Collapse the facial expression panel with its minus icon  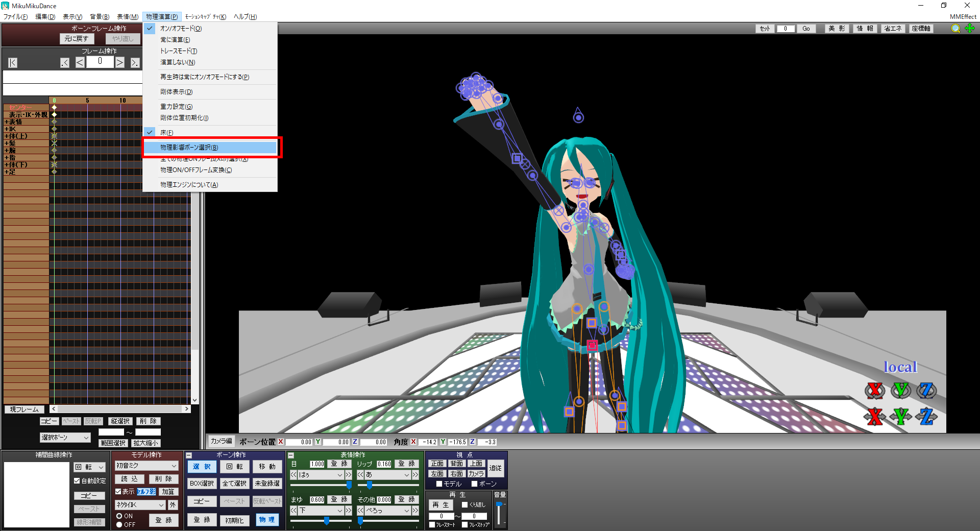[x=291, y=455]
